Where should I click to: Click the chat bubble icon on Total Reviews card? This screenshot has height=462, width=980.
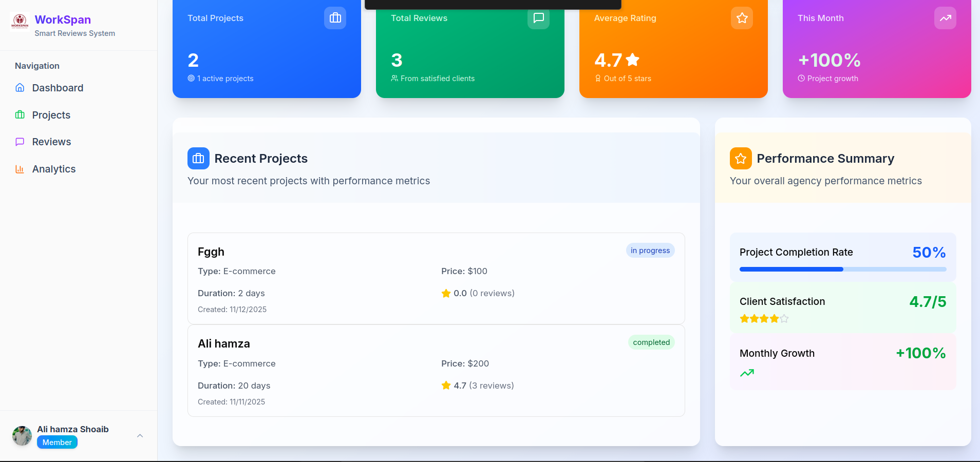coord(538,18)
